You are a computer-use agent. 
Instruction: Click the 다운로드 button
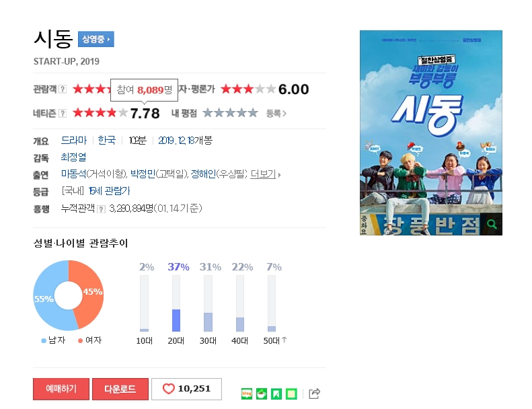[x=120, y=389]
